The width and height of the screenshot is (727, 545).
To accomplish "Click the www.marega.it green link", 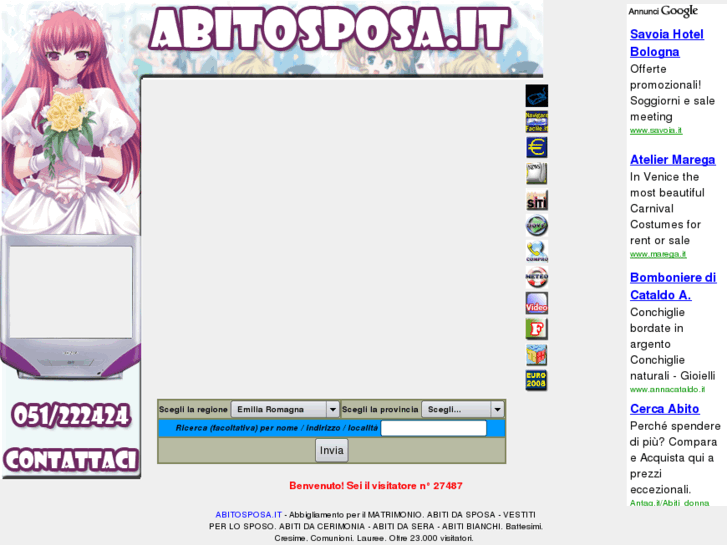I will coord(657,254).
